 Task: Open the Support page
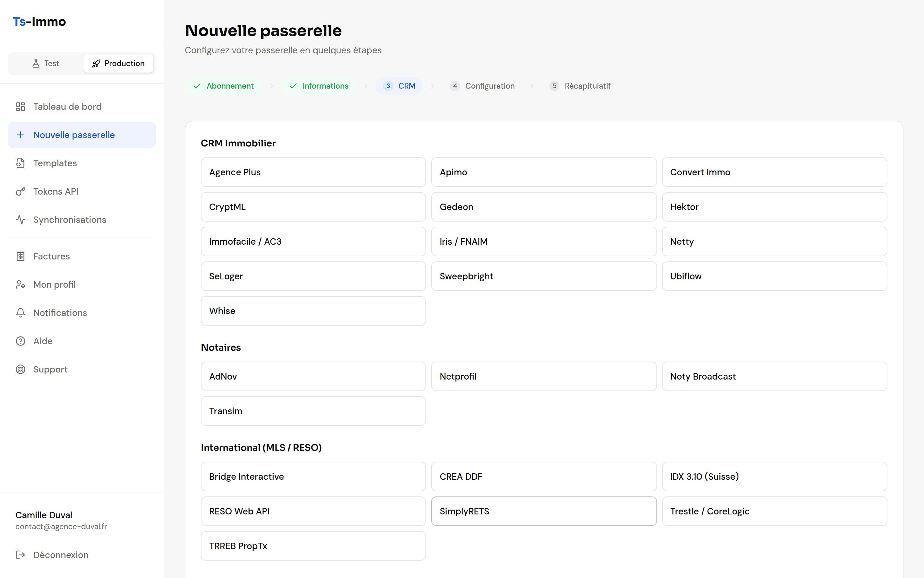coord(82,369)
